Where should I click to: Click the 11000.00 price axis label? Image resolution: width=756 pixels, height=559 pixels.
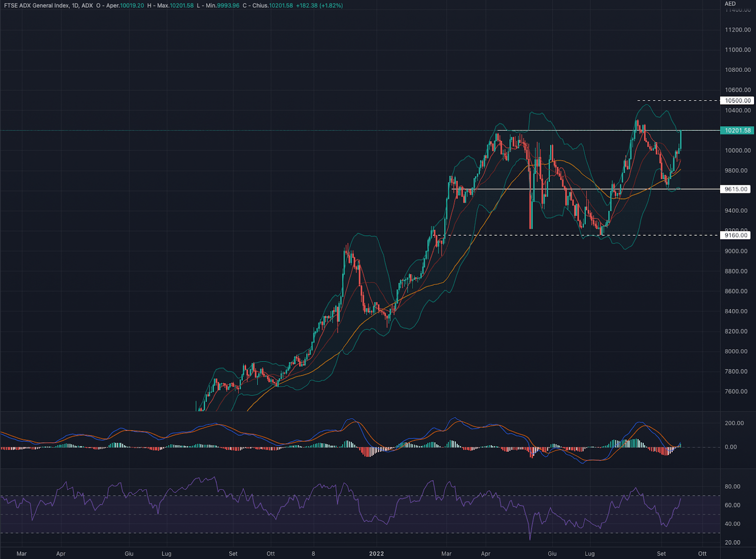pyautogui.click(x=738, y=50)
